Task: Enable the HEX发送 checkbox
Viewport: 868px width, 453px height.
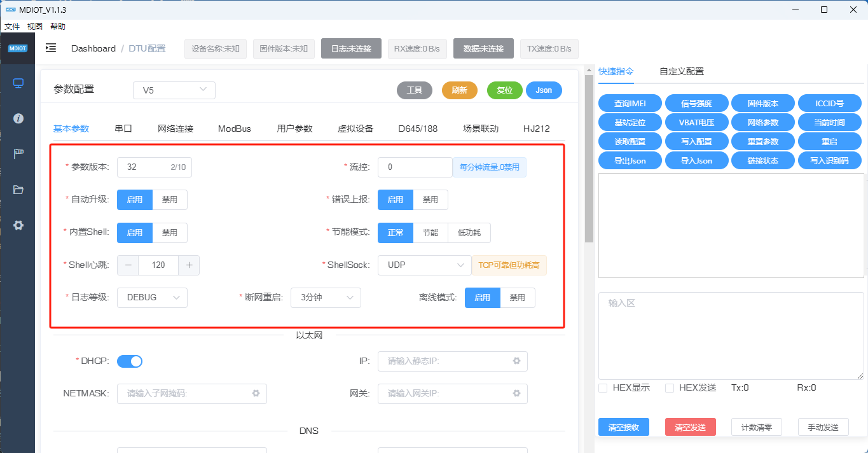Action: 669,388
